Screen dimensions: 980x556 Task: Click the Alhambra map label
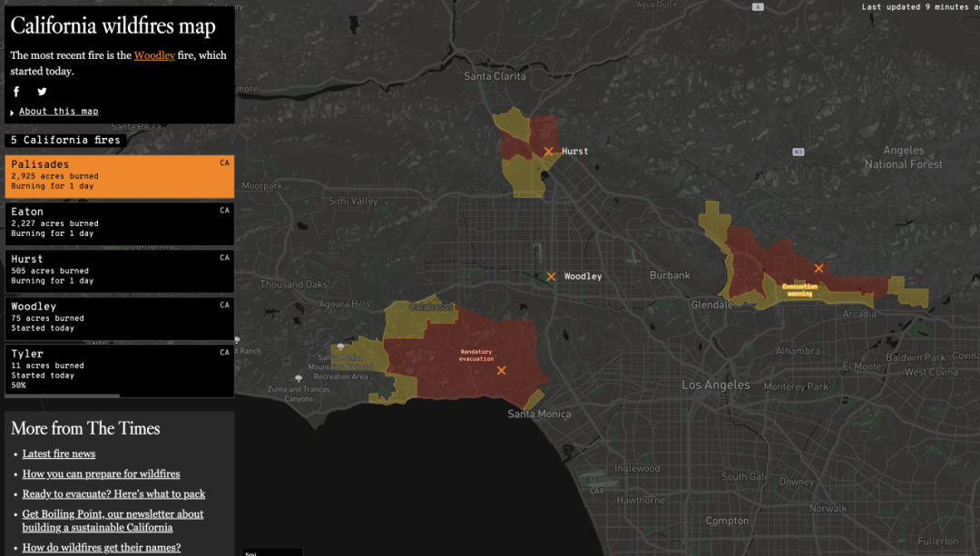pos(798,351)
